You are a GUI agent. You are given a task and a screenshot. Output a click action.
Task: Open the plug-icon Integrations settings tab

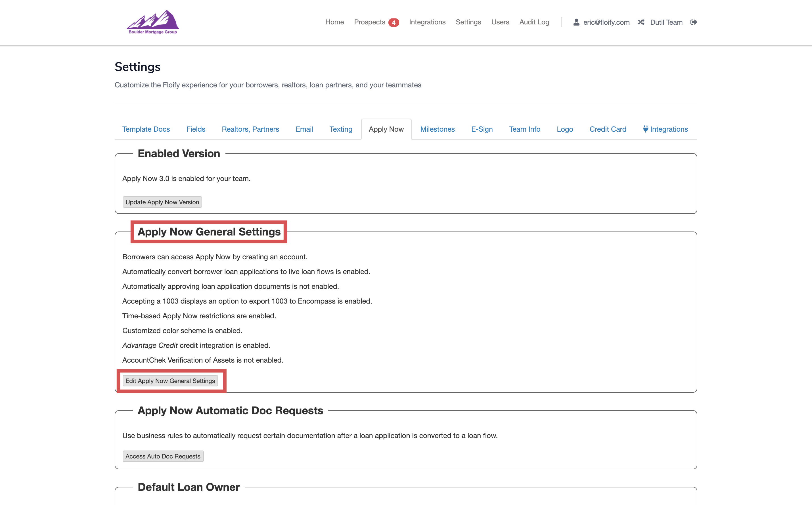665,129
